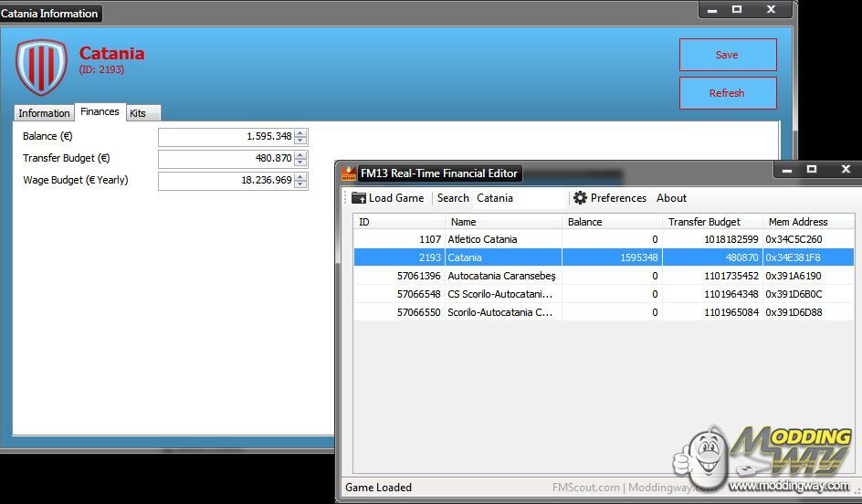Maximize the FM13 Real-Time Financial Editor window
Viewport: 862px width, 504px height.
[x=811, y=170]
